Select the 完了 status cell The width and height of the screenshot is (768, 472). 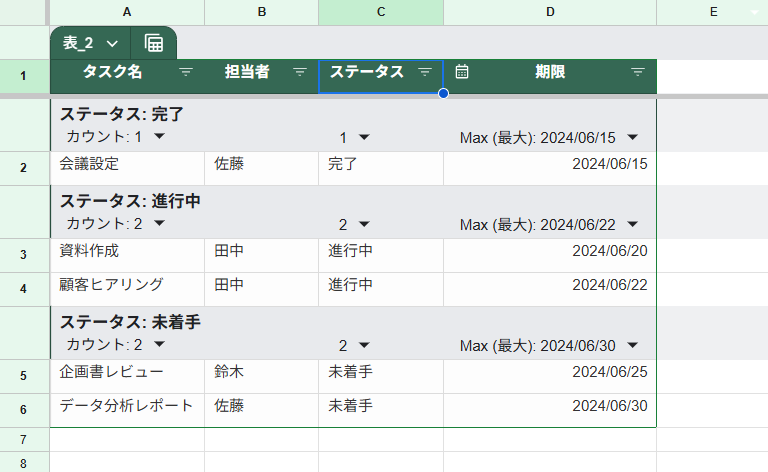[381, 168]
